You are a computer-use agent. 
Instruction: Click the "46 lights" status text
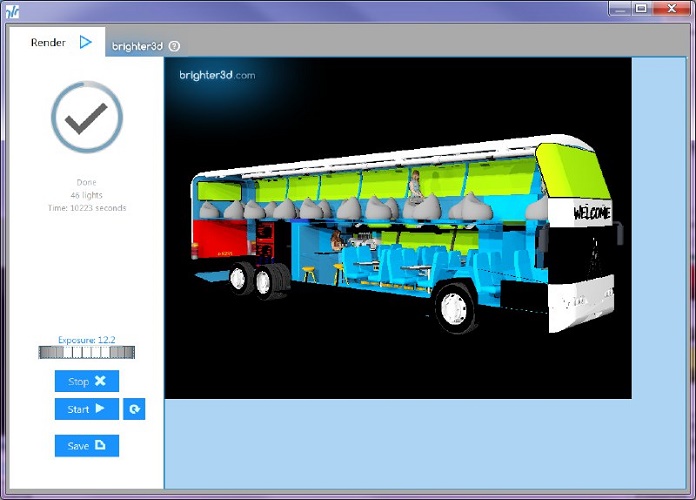[x=87, y=195]
